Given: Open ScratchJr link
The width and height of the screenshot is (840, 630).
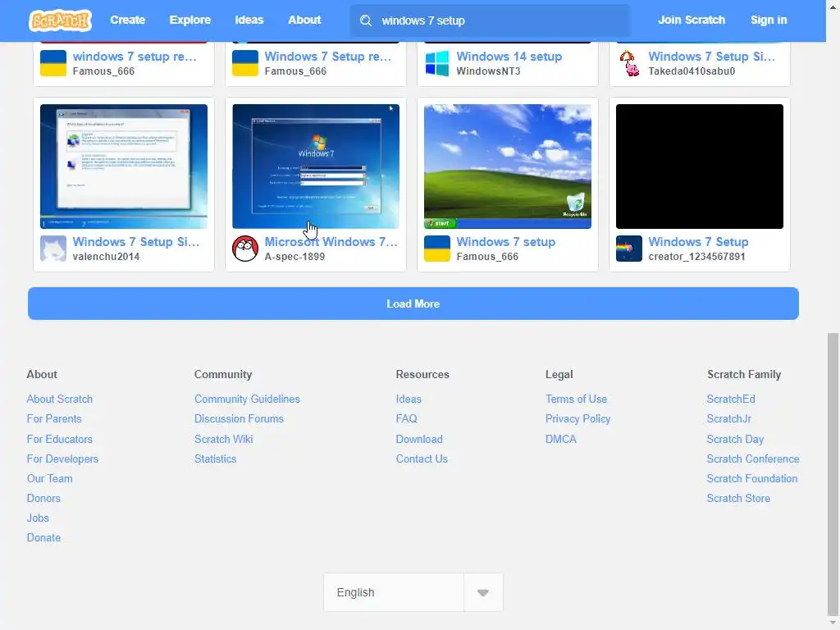Looking at the screenshot, I should pos(728,419).
